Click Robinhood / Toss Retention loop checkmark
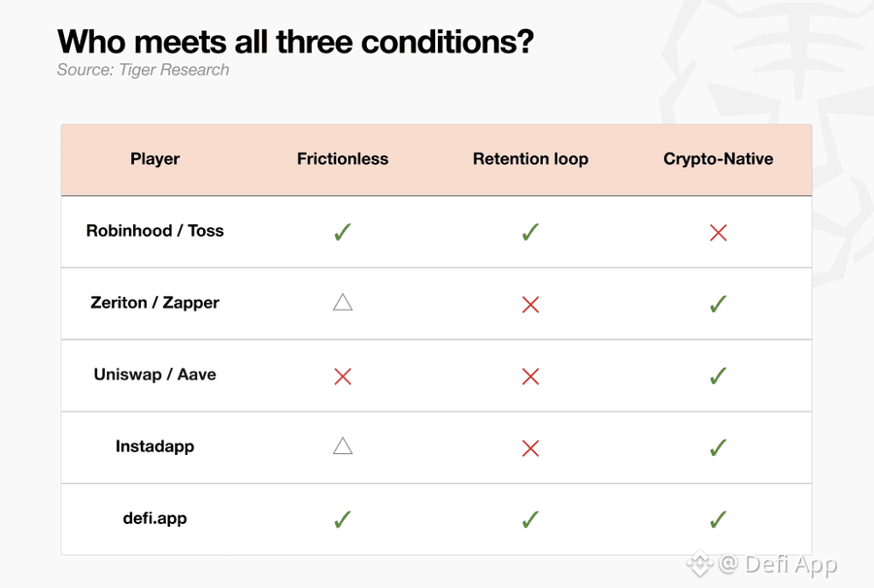874x588 pixels. (x=530, y=232)
